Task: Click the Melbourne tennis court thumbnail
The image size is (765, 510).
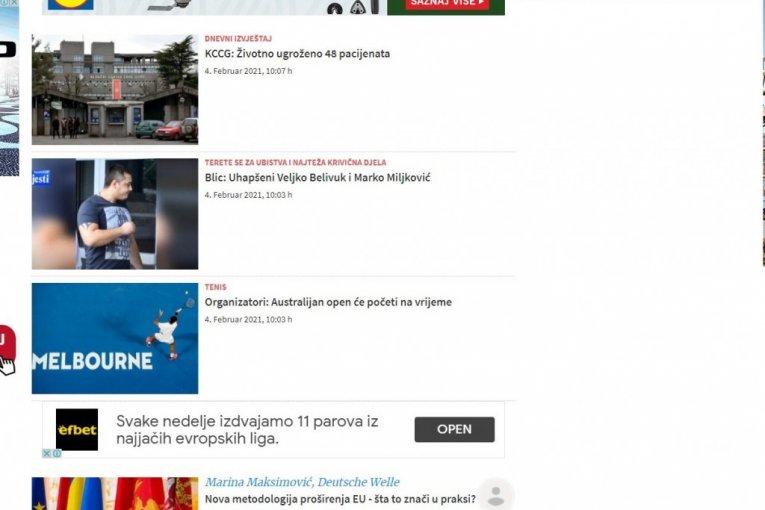Action: click(114, 338)
